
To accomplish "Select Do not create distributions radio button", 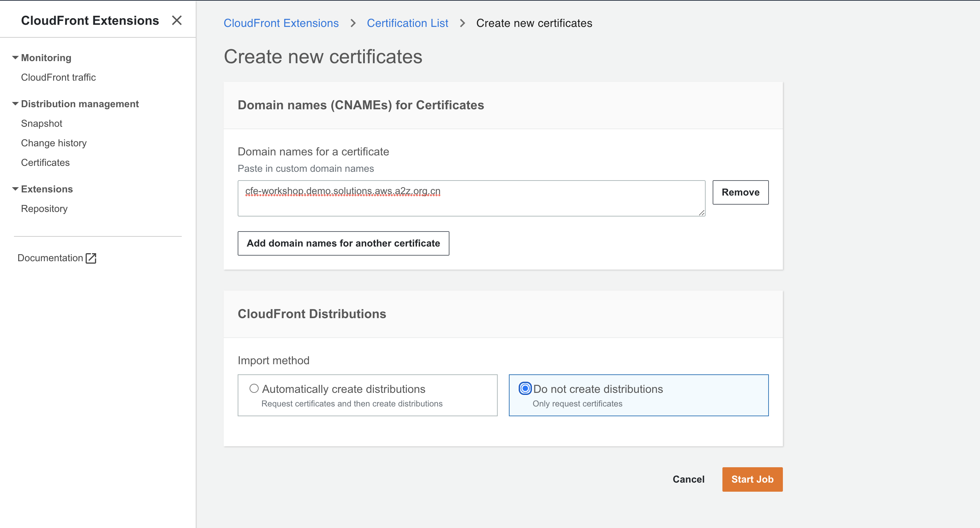I will 525,389.
